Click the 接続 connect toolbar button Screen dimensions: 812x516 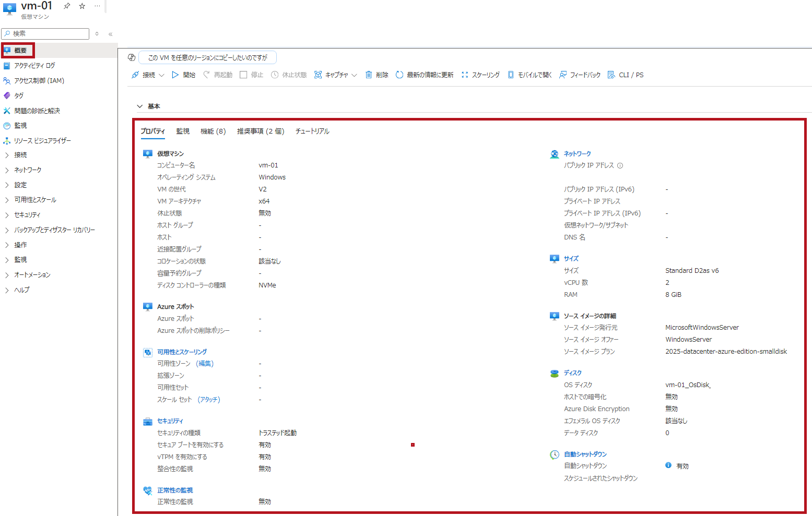[x=144, y=75]
